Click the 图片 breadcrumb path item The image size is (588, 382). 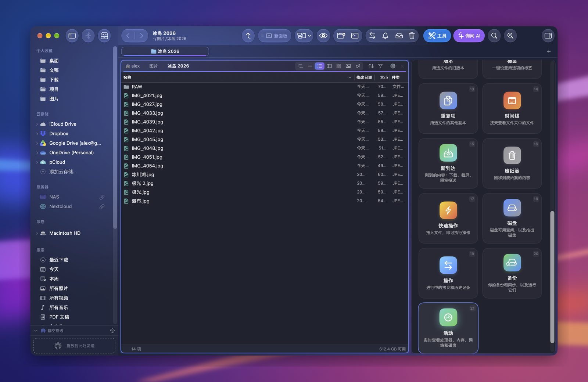[x=154, y=66]
